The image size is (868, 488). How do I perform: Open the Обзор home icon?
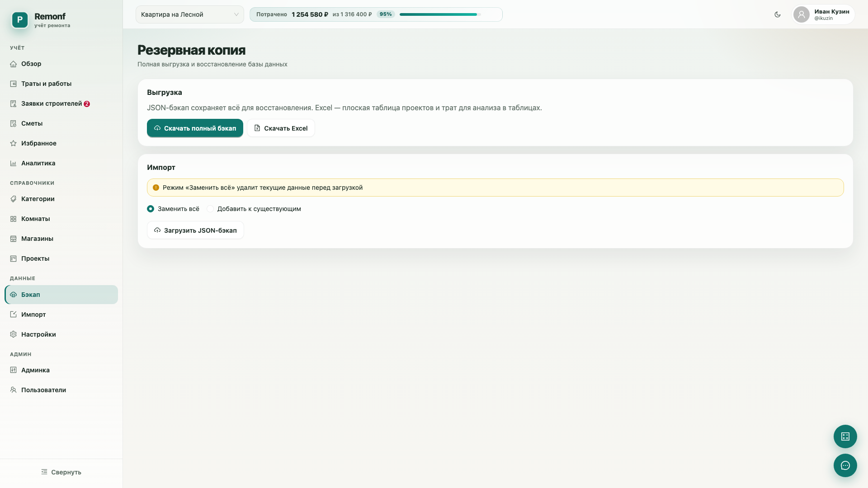tap(14, 64)
